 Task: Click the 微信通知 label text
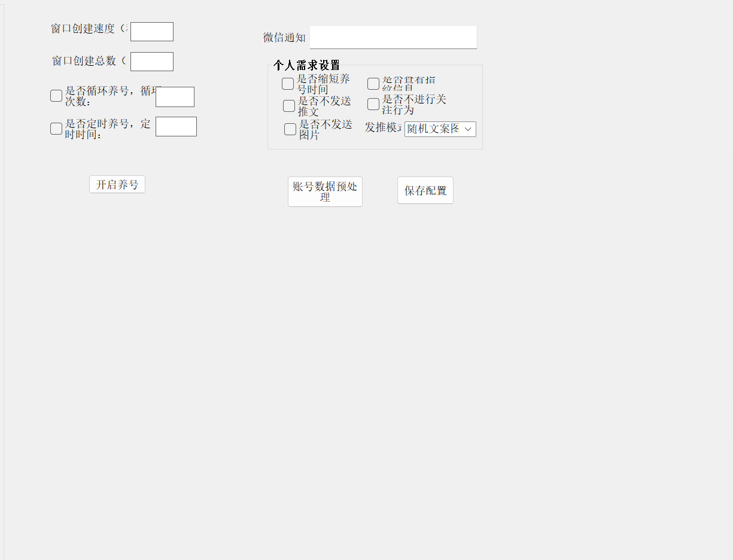pos(284,38)
